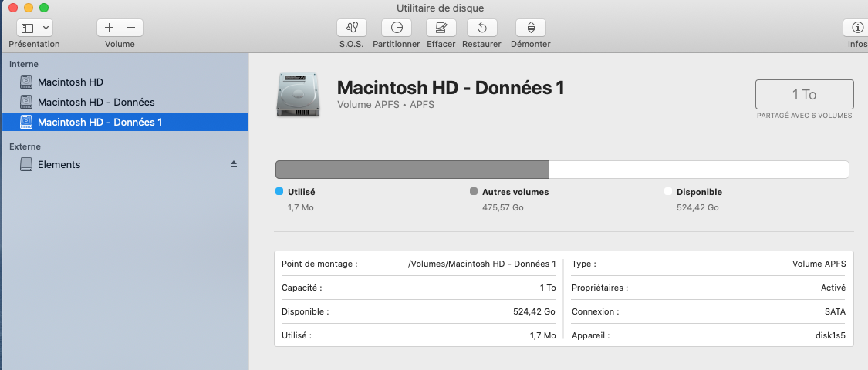Select the Elements external disk

(x=59, y=164)
